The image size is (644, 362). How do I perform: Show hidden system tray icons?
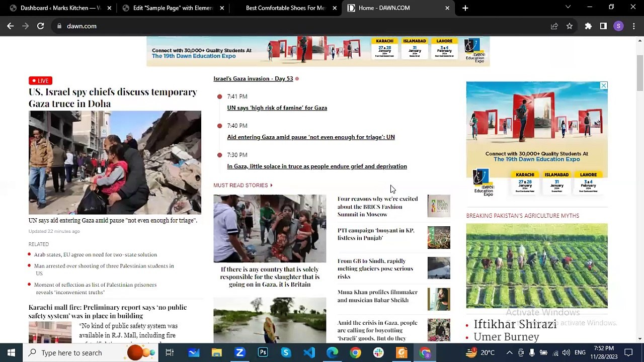[x=509, y=352]
